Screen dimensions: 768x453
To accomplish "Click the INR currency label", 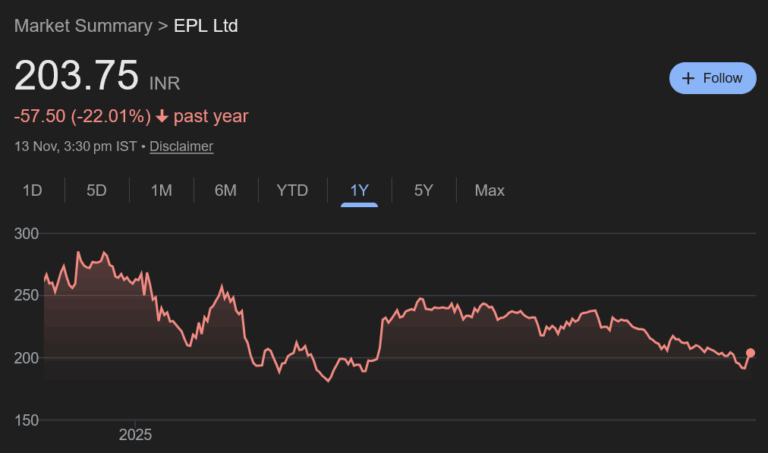I will 164,83.
